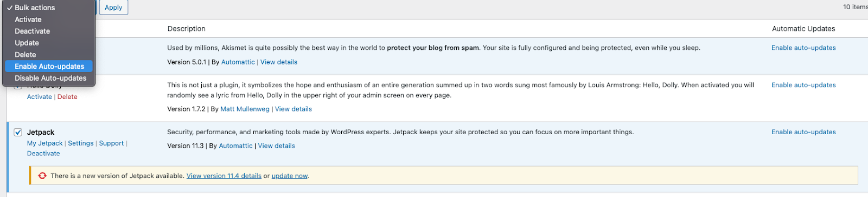Open View details for Hello Dolly
The image size is (868, 197).
point(293,109)
